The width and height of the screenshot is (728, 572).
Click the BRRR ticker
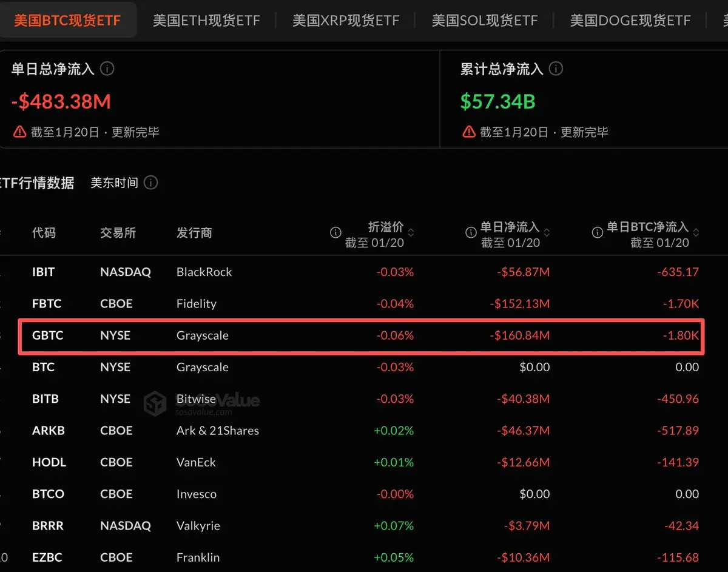click(x=48, y=525)
